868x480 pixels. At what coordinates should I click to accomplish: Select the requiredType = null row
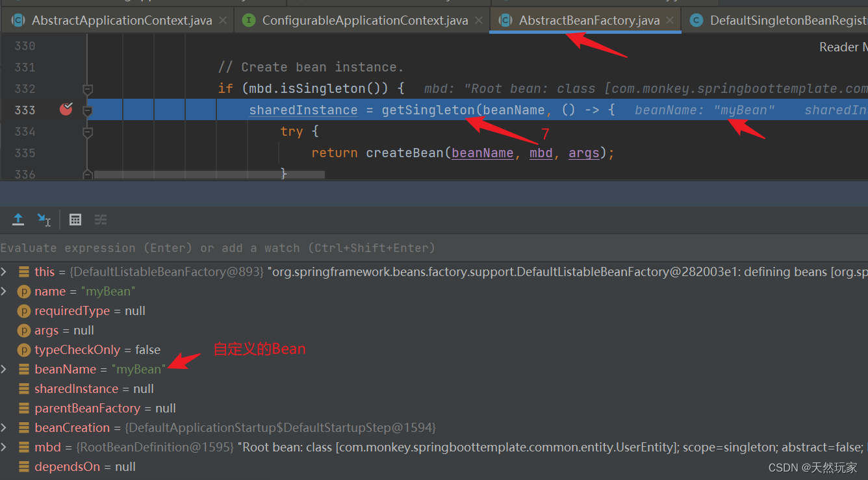[434, 310]
